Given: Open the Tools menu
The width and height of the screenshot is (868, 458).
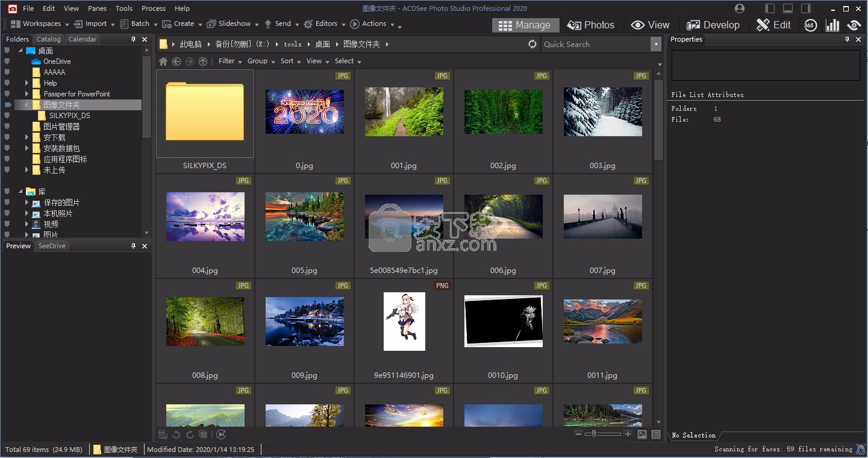Looking at the screenshot, I should coord(124,8).
